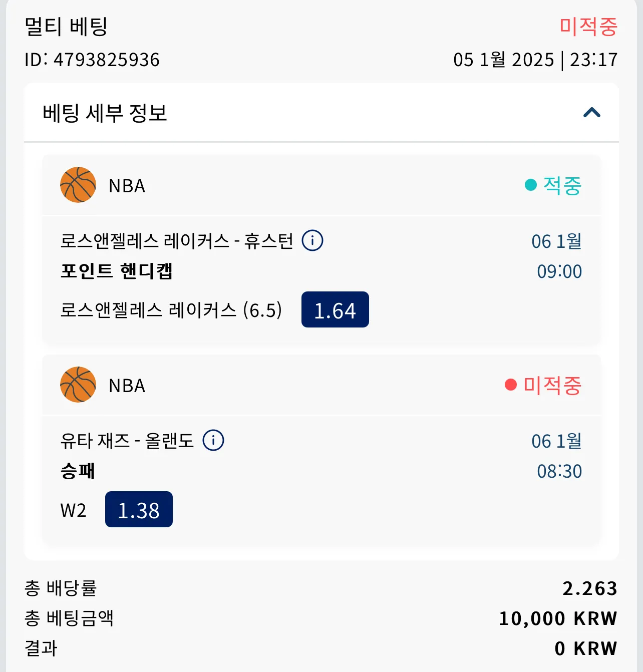The width and height of the screenshot is (643, 672).
Task: Select the 1.38 odds button
Action: point(139,509)
